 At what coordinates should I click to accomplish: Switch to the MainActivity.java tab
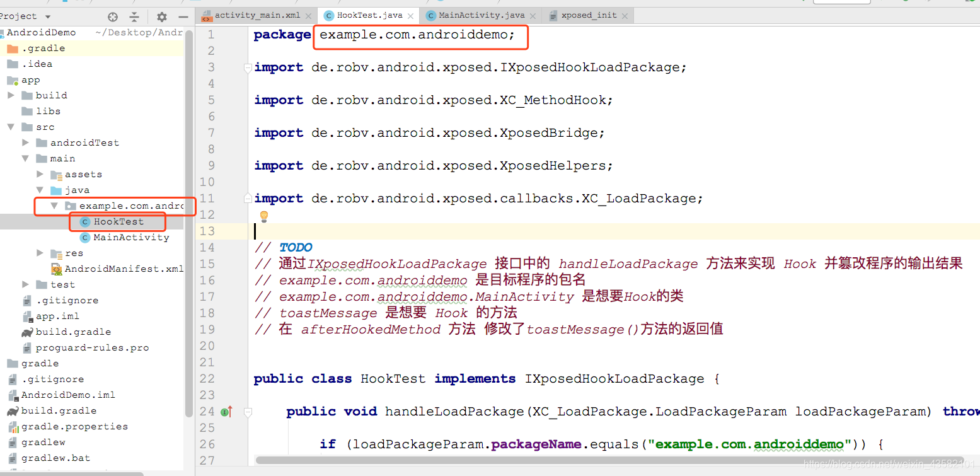pyautogui.click(x=481, y=15)
